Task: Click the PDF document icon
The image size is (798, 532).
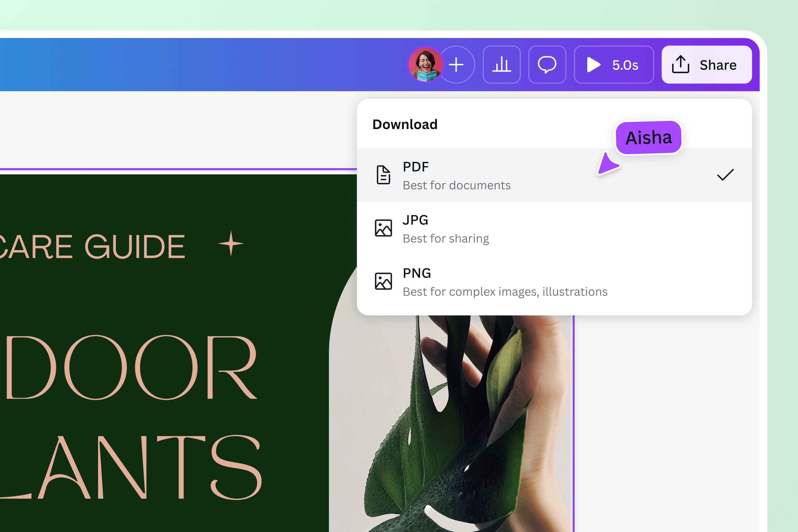Action: [x=383, y=174]
